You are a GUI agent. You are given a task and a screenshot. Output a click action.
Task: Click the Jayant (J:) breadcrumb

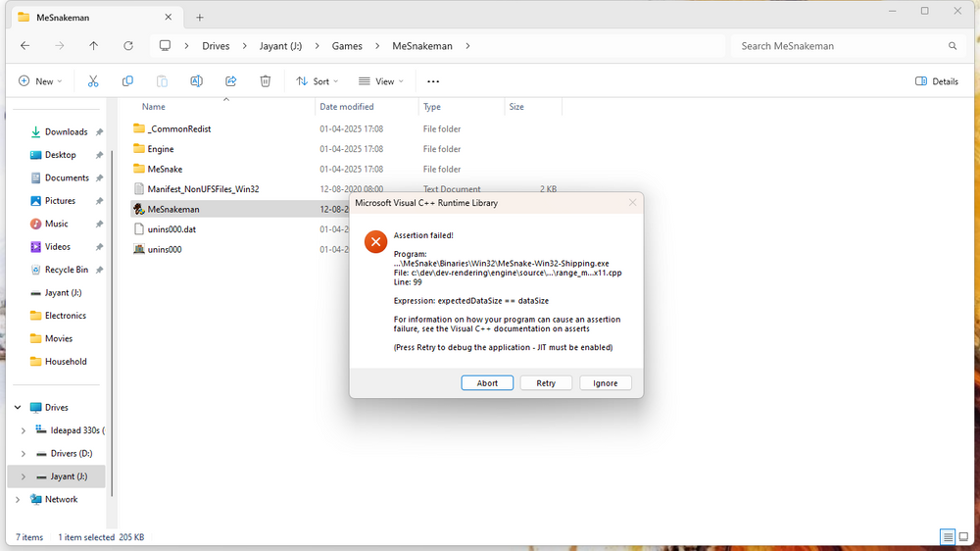(280, 46)
